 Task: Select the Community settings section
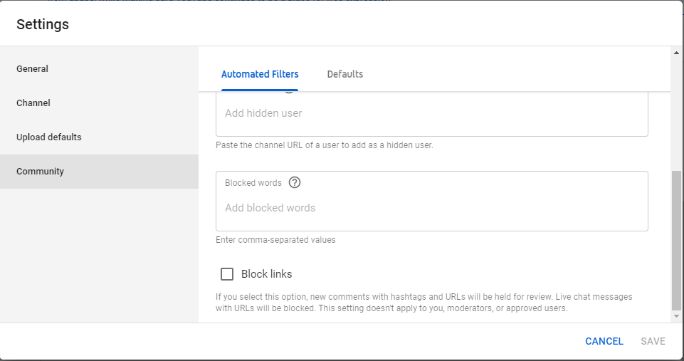click(99, 171)
